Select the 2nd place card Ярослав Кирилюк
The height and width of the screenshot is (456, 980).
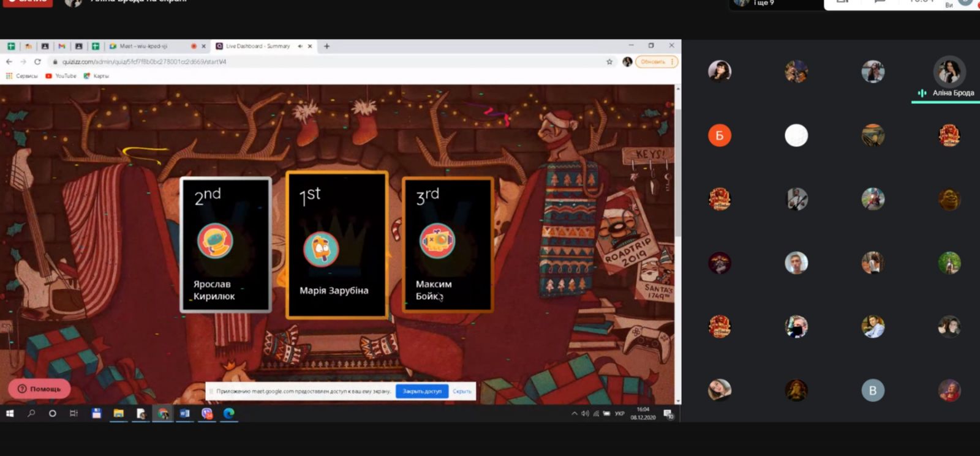tap(225, 245)
